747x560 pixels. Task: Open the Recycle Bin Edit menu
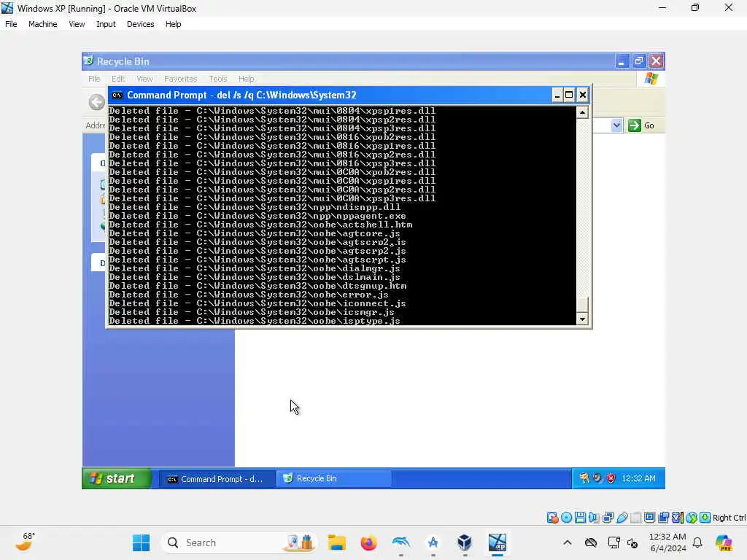tap(118, 79)
